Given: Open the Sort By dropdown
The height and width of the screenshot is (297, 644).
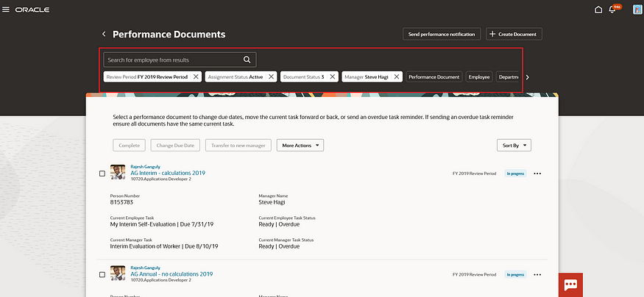Looking at the screenshot, I should (x=514, y=146).
